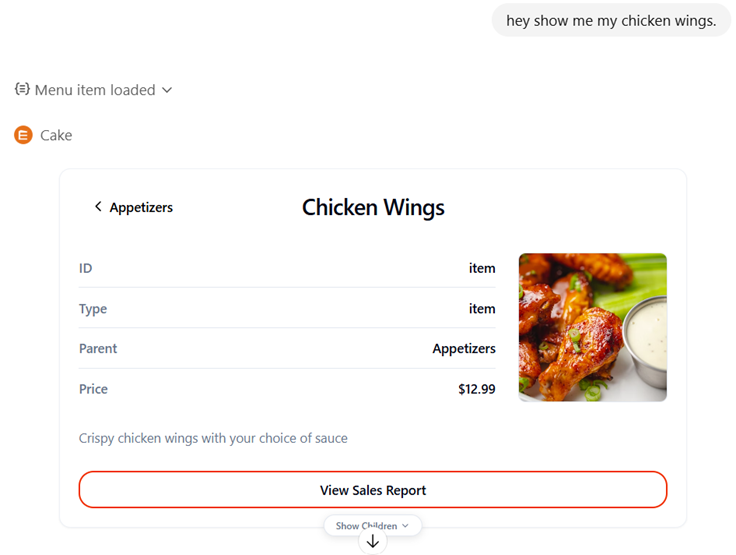Open the chicken wings photo
The width and height of the screenshot is (736, 555).
(592, 327)
